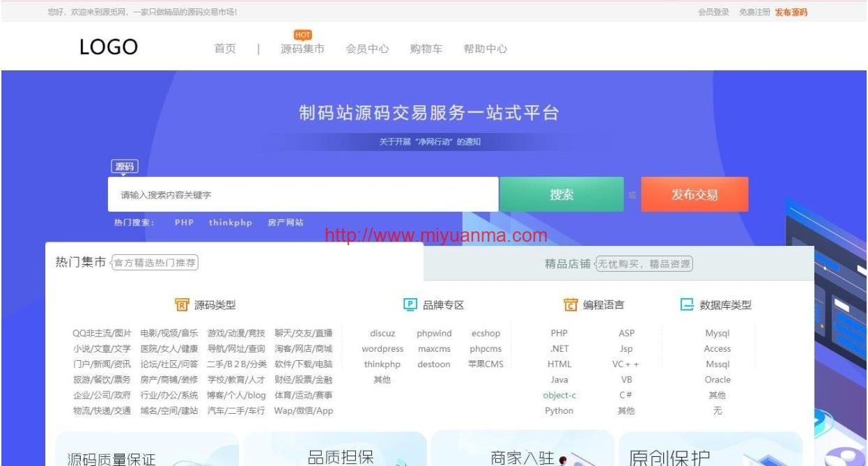Select the ASP programming language
868x466 pixels.
(x=626, y=333)
